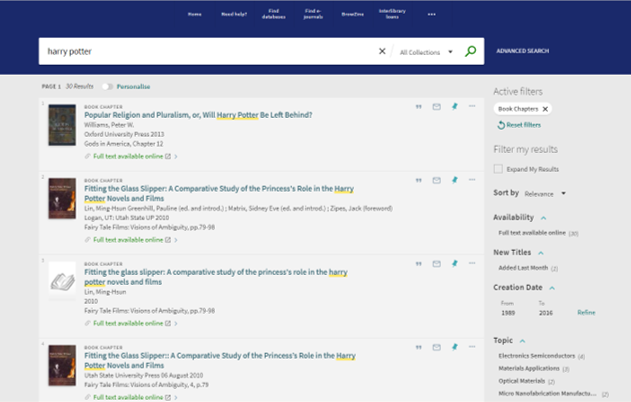631x402 pixels.
Task: Open Interlibrary loans in top menu
Action: [x=392, y=14]
